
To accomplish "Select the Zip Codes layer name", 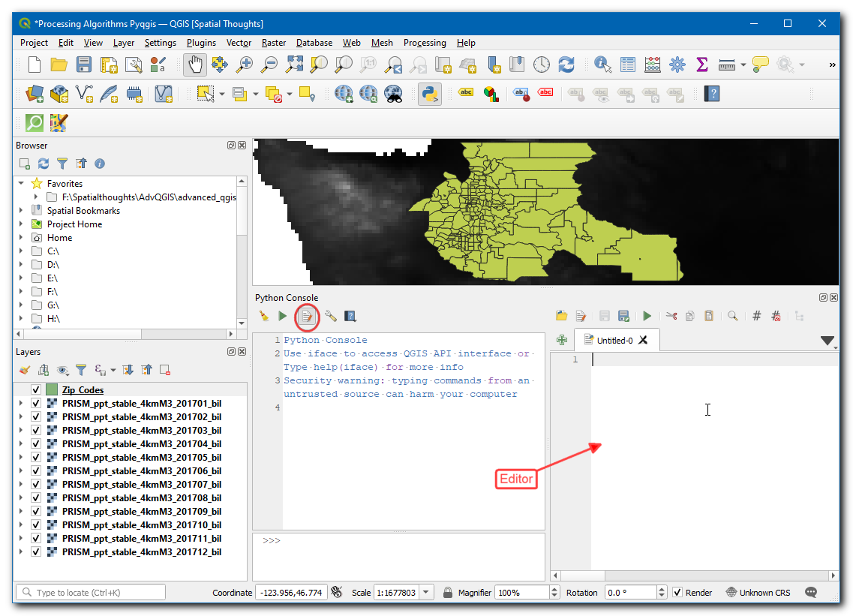I will click(83, 390).
